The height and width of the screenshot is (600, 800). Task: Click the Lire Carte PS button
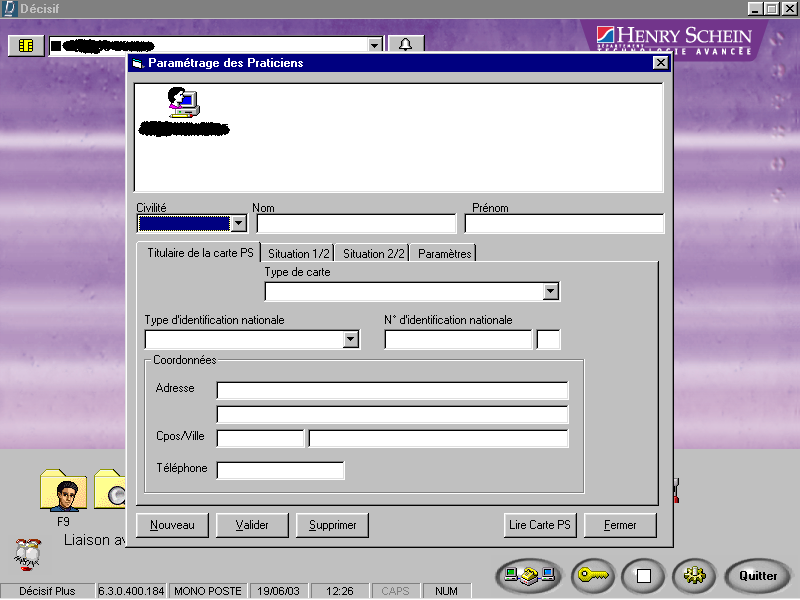point(540,525)
